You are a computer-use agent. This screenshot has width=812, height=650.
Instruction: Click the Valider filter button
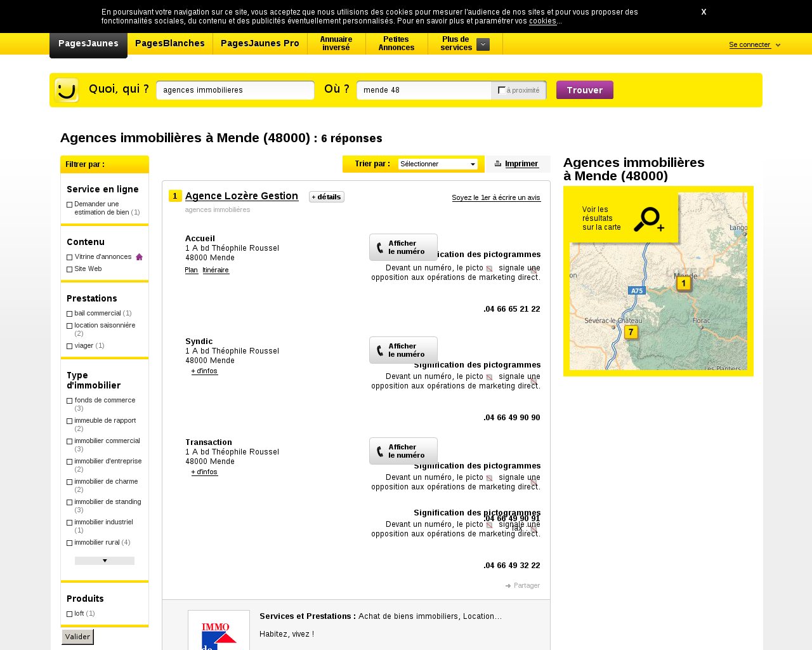77,637
